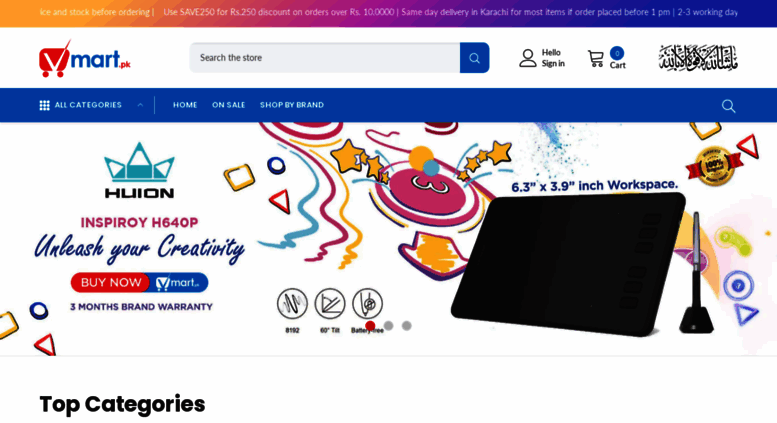Switch to the third banner slide dot
Viewport: 777px width, 423px height.
coord(406,325)
